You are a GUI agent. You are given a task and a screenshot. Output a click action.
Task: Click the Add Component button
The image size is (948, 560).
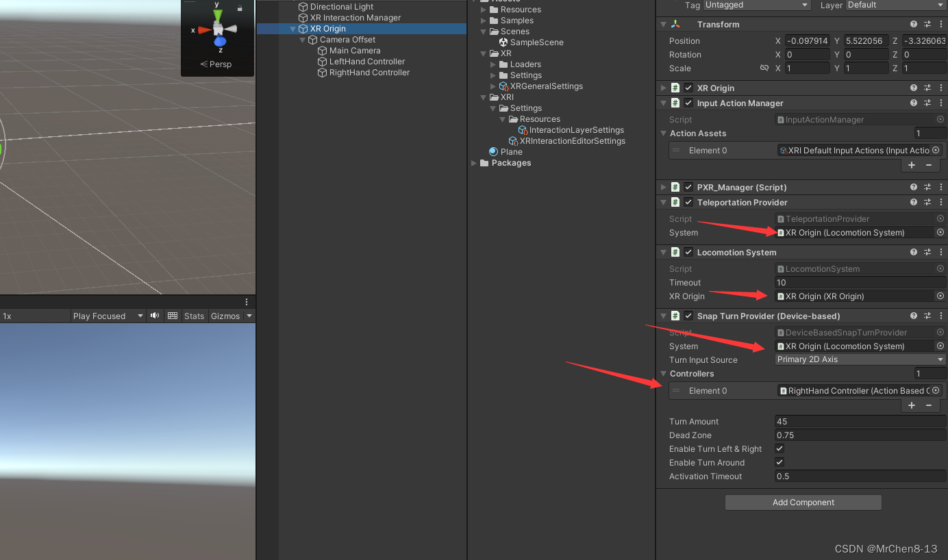tap(803, 502)
